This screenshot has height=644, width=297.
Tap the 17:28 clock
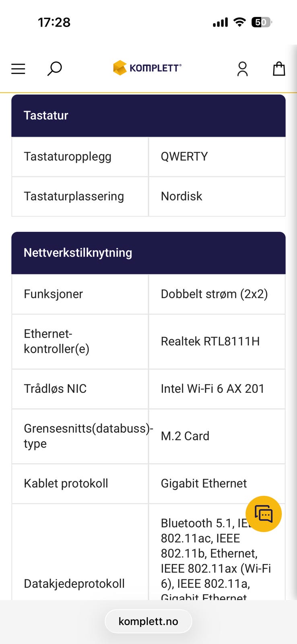(x=54, y=22)
